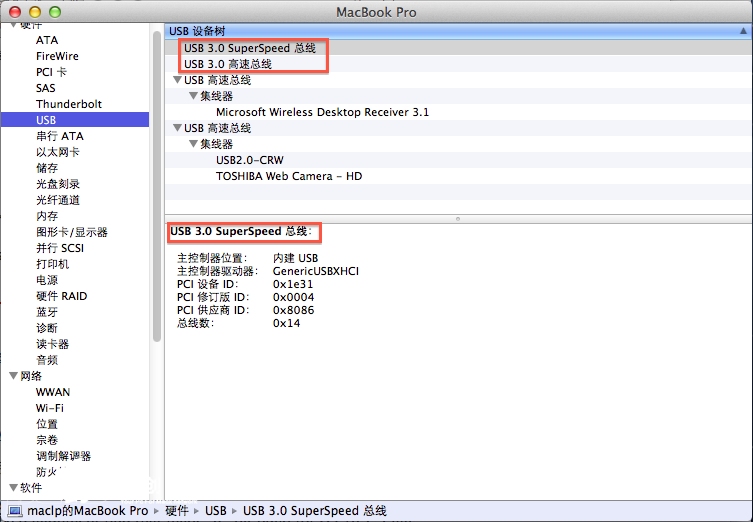Select TOSHIBA Web Camera - HD device
The height and width of the screenshot is (522, 753).
coord(289,176)
